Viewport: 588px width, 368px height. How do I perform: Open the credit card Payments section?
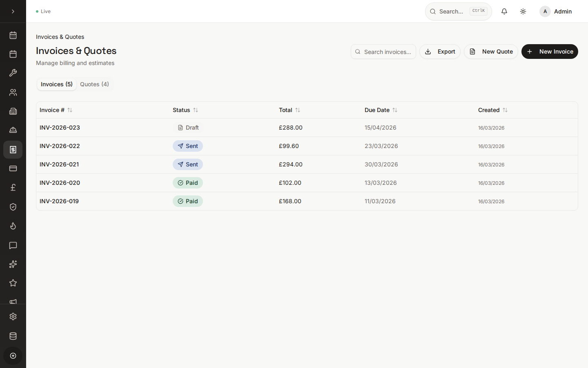click(13, 168)
